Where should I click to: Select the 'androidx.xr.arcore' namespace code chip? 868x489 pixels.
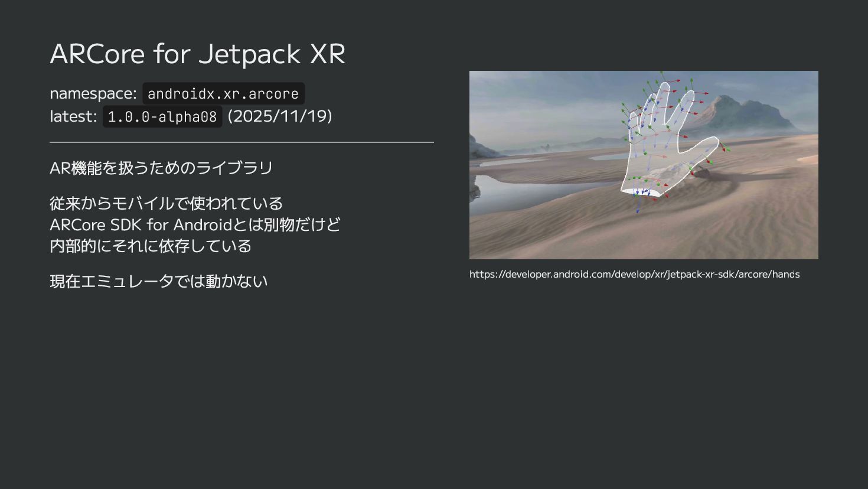pos(223,93)
